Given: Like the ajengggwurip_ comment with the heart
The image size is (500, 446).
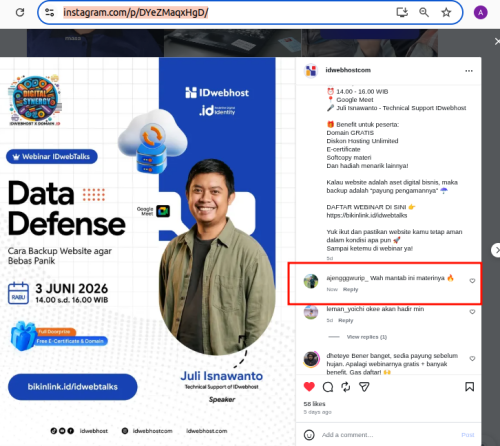Looking at the screenshot, I should coord(472,281).
